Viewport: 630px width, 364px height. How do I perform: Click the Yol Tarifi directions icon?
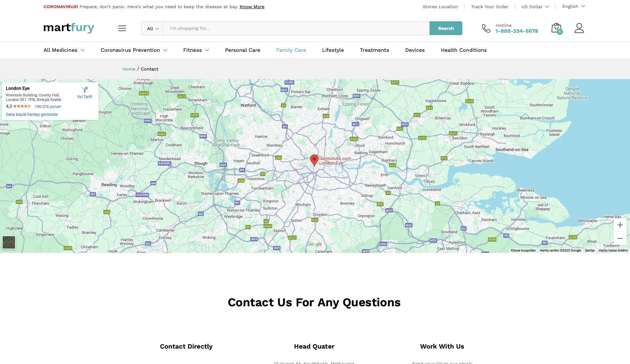[85, 90]
